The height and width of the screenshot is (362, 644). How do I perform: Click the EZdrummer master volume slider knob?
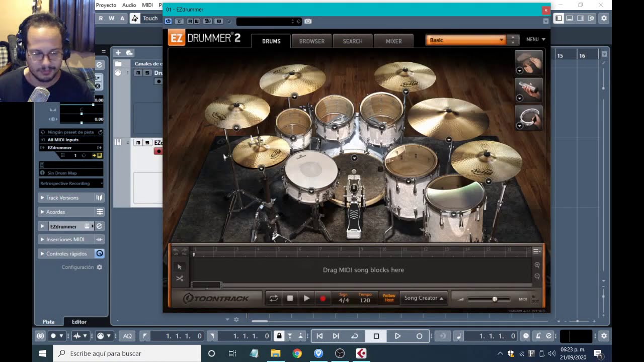495,299
